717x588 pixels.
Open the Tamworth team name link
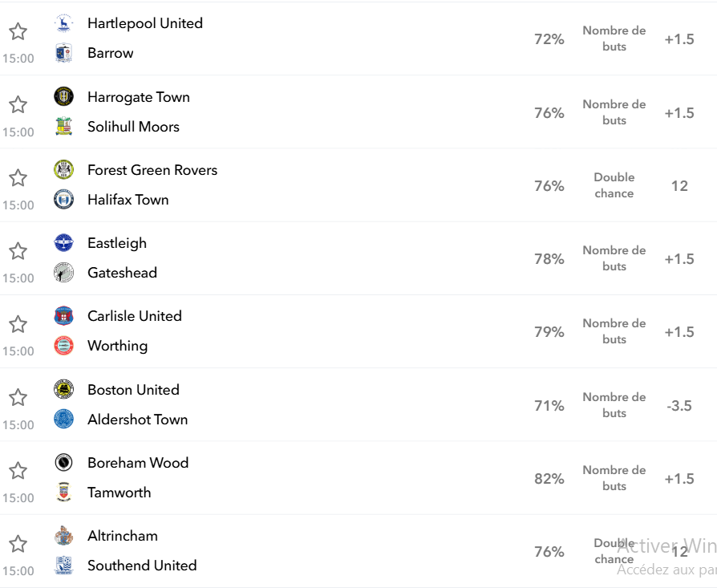point(119,493)
